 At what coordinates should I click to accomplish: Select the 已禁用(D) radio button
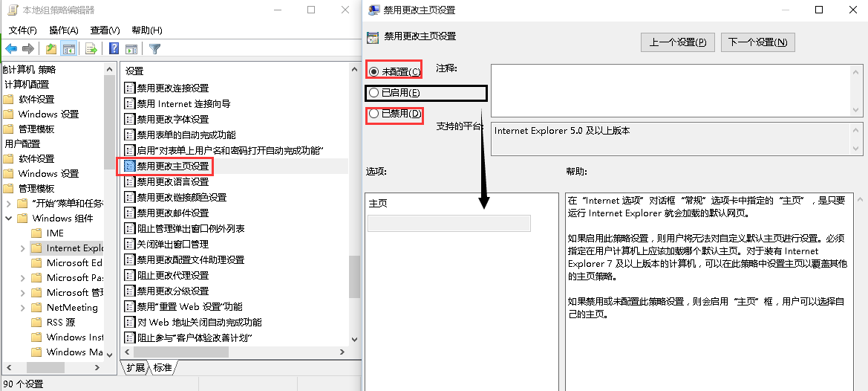pos(373,114)
